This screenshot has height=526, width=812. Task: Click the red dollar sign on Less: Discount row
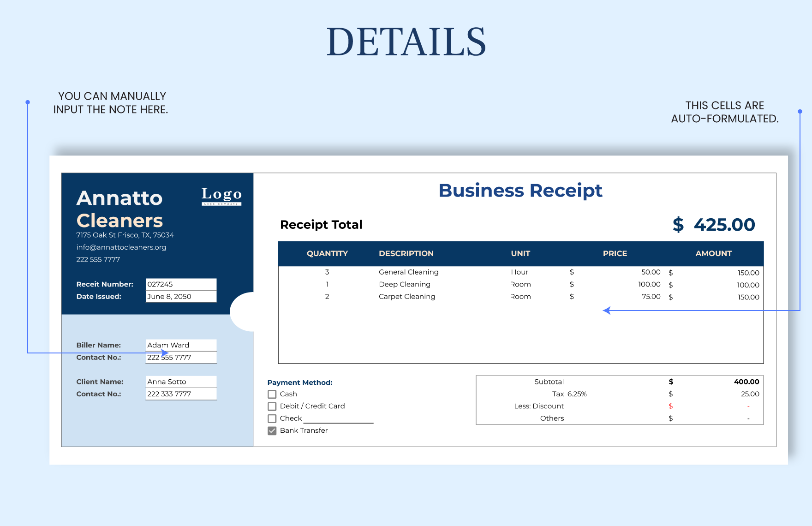pyautogui.click(x=670, y=406)
